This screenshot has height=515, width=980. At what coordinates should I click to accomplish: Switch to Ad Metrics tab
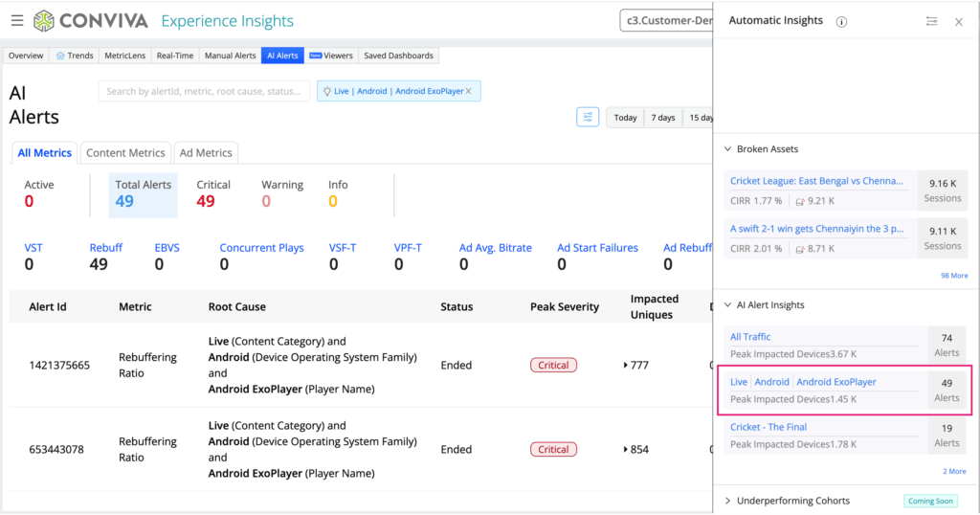(206, 152)
